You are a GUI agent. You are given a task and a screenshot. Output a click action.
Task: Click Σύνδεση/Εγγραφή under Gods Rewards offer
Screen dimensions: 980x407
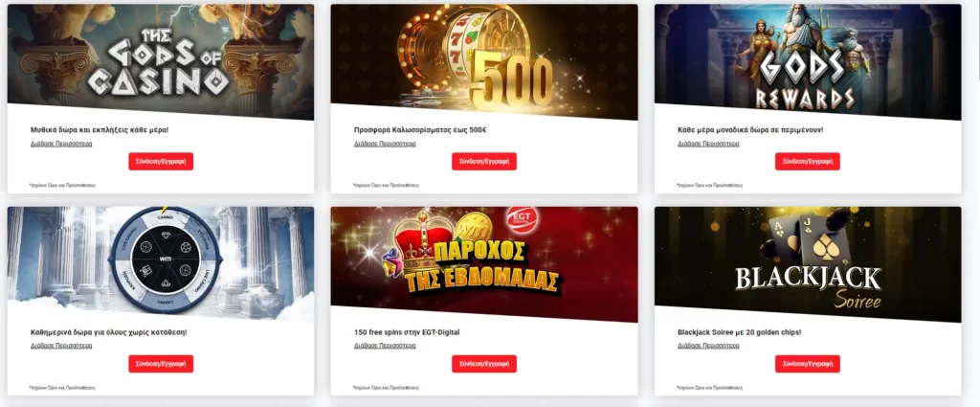tap(808, 161)
